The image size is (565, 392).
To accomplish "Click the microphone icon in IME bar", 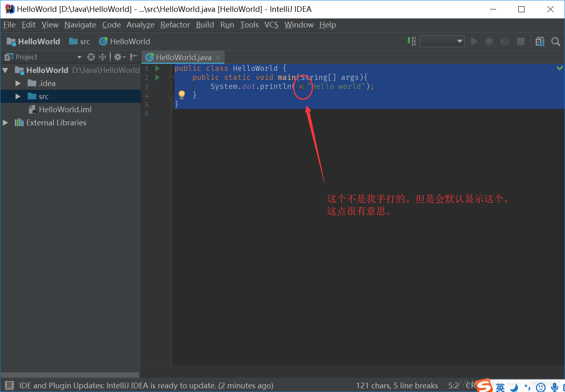I will (554, 387).
